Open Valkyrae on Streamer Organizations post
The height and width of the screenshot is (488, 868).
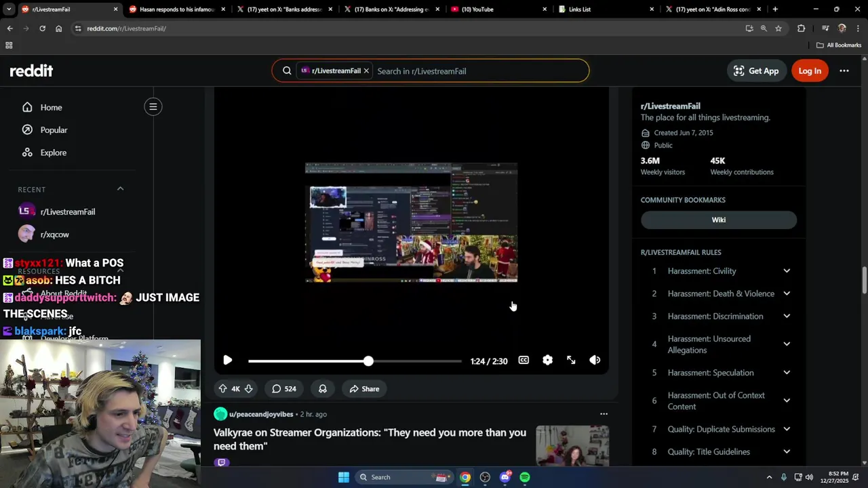(370, 439)
